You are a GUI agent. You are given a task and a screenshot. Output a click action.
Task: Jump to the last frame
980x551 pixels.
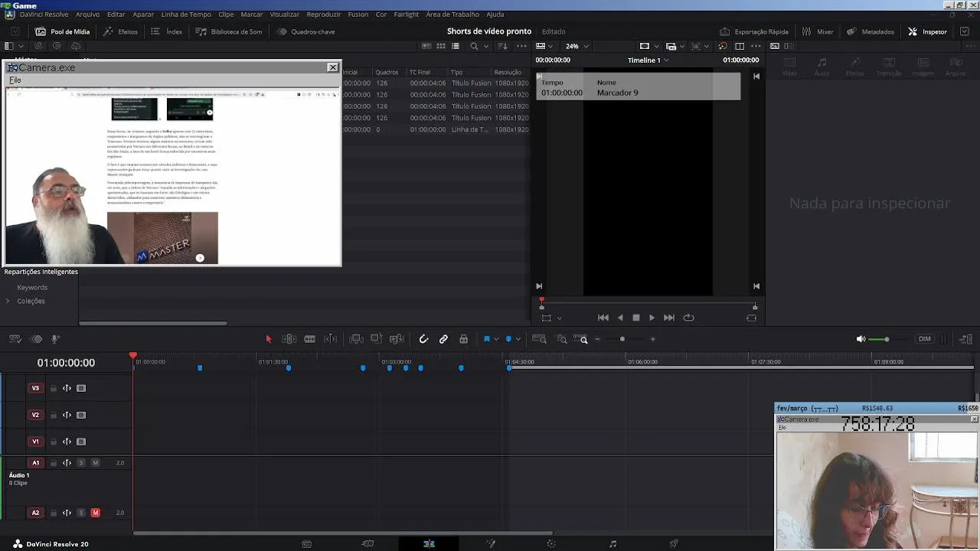(669, 318)
